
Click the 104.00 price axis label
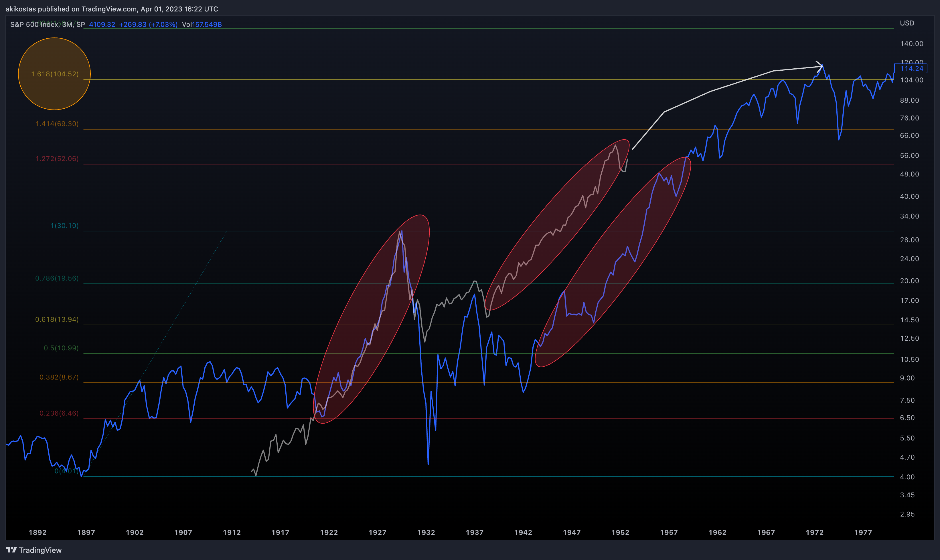pos(911,80)
